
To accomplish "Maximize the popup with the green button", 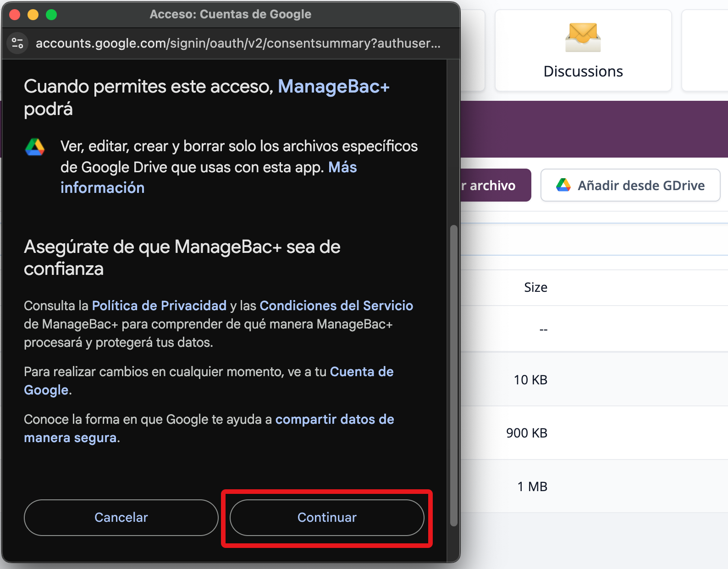I will point(51,15).
